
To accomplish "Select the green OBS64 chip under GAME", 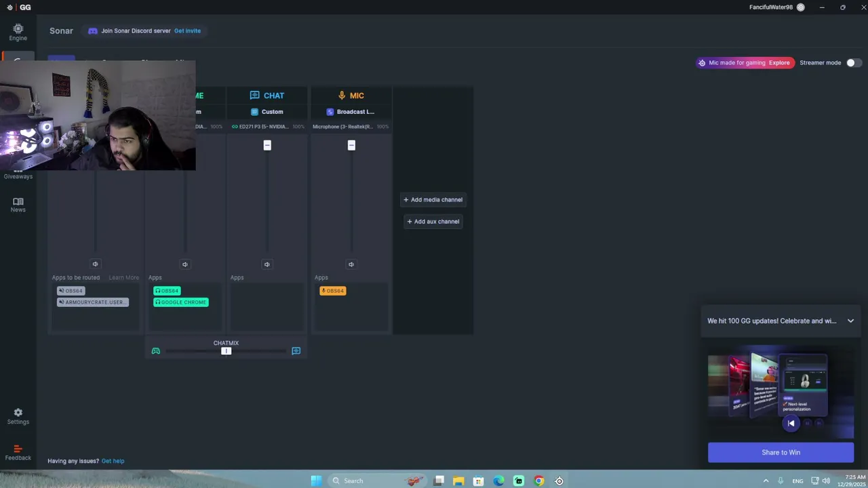I will (167, 291).
